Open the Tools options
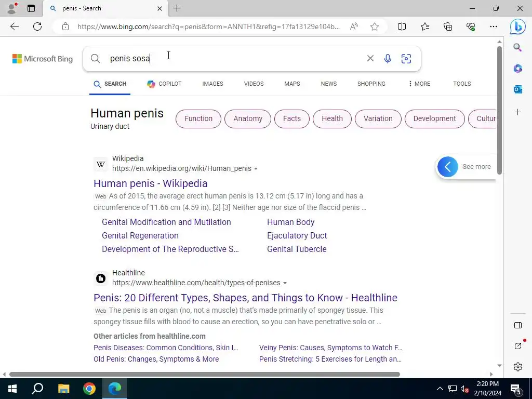Viewport: 532px width, 399px height. click(462, 84)
